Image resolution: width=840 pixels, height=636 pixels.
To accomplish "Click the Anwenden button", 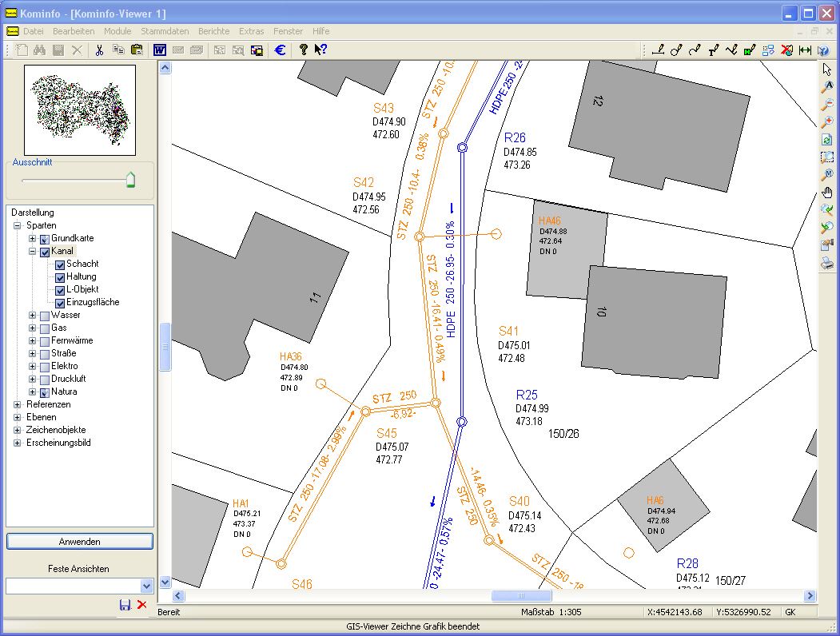I will click(x=80, y=542).
